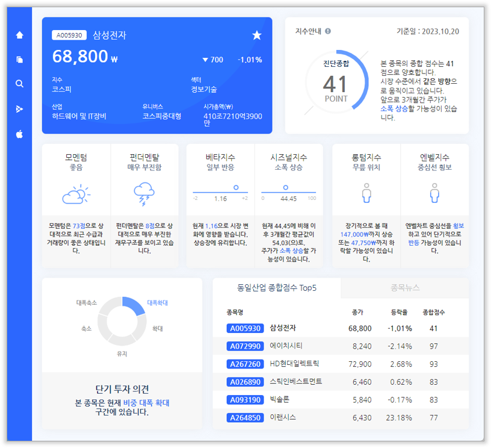The width and height of the screenshot is (491, 448).
Task: Click the 엔벨지수 card title
Action: (x=434, y=157)
